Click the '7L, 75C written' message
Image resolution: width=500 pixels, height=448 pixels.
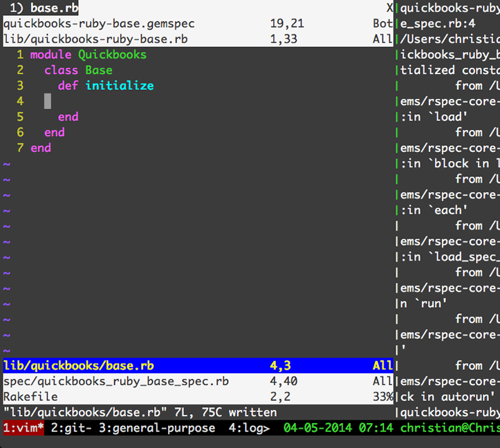225,413
